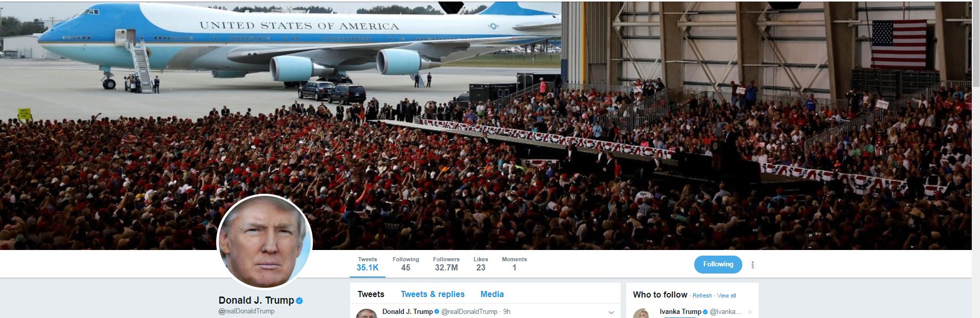Viewport: 980px width, 318px height.
Task: Toggle the blue Following button
Action: pos(718,264)
